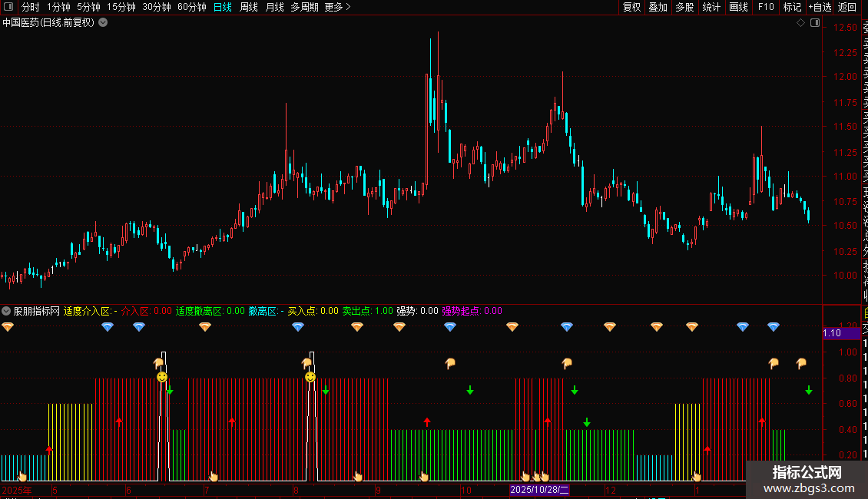Screen dimensions: 868x499
Task: Select the 5分钟 period tab
Action: click(x=88, y=7)
